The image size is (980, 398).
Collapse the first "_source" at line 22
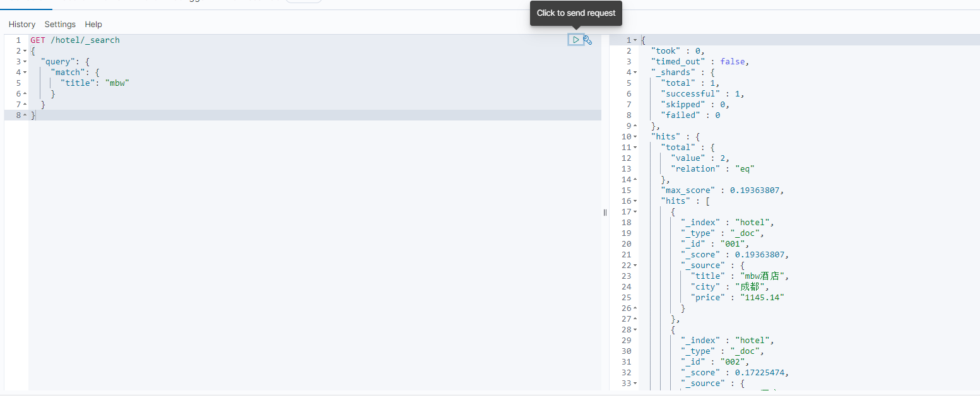(x=635, y=266)
